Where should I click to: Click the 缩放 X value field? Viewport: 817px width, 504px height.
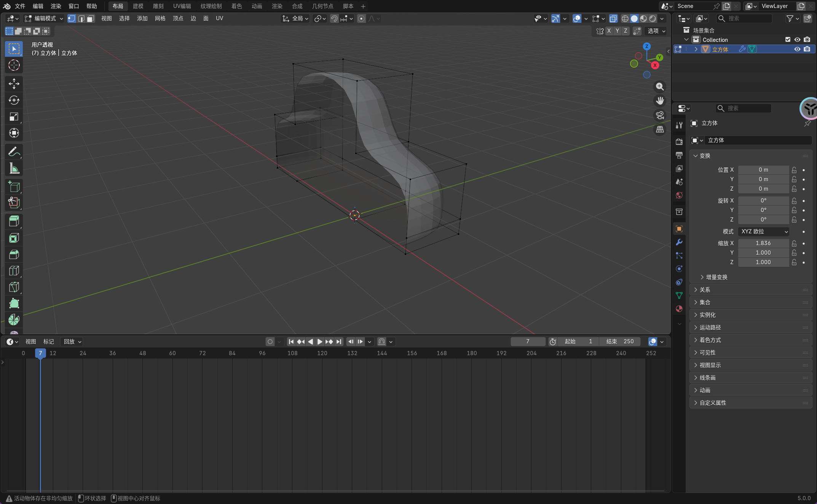763,243
